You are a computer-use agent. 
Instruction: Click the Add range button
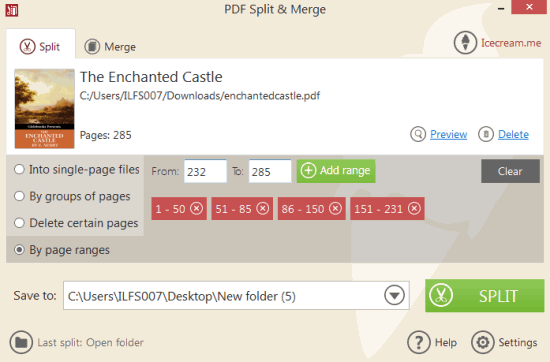click(x=336, y=171)
